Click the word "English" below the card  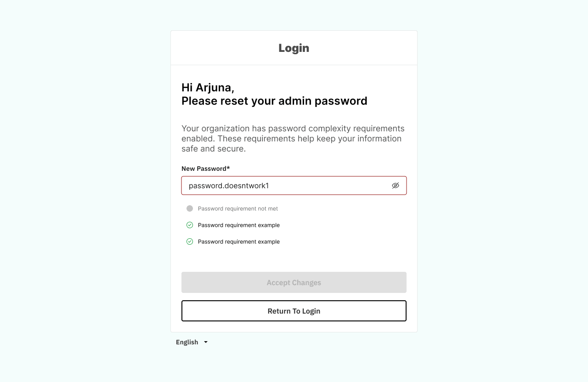187,342
